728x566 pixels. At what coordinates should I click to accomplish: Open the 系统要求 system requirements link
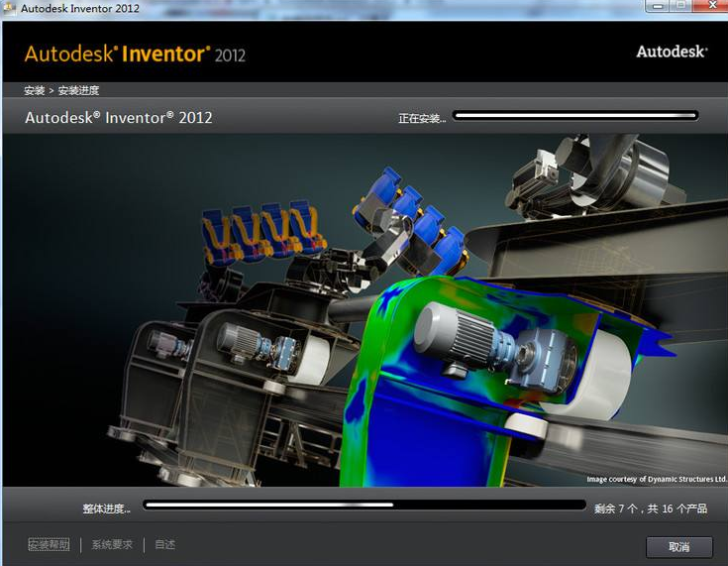coord(112,544)
